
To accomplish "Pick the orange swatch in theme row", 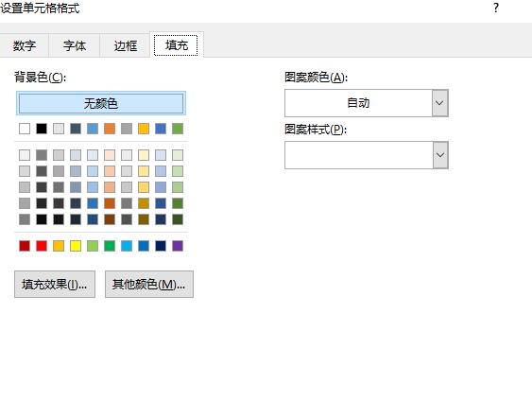I will coord(110,129).
